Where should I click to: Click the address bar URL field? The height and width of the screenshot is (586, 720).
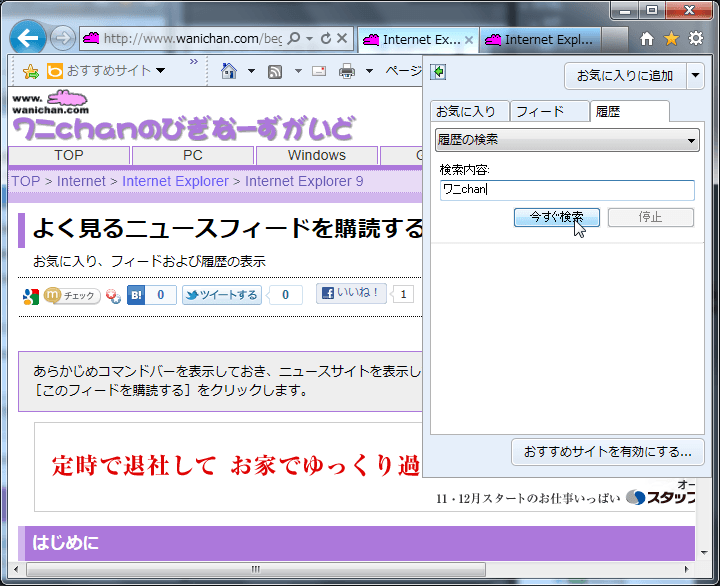[x=192, y=39]
